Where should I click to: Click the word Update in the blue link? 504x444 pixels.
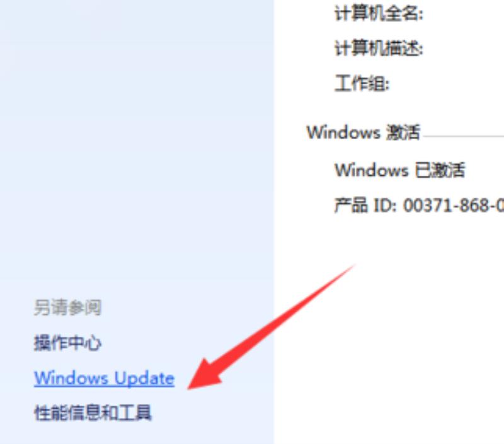[x=144, y=379]
